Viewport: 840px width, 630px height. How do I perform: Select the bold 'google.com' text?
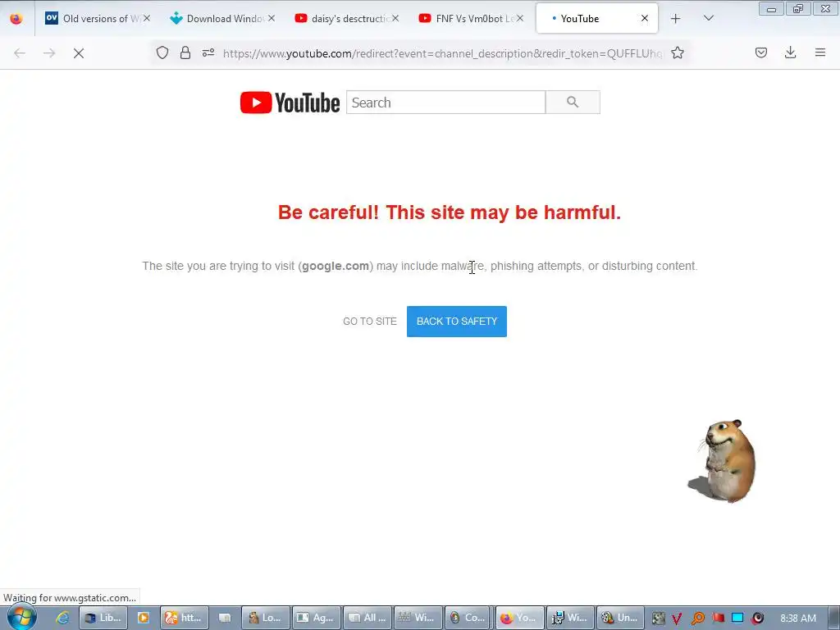[336, 267]
